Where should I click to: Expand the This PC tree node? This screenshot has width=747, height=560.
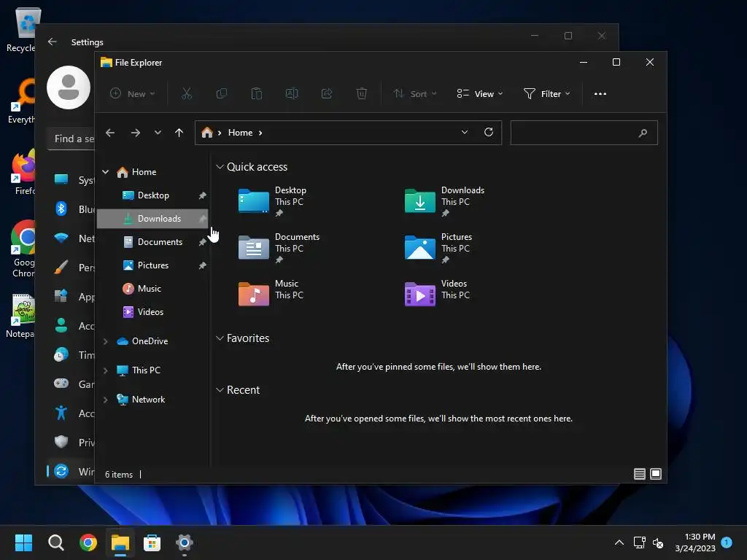tap(106, 370)
